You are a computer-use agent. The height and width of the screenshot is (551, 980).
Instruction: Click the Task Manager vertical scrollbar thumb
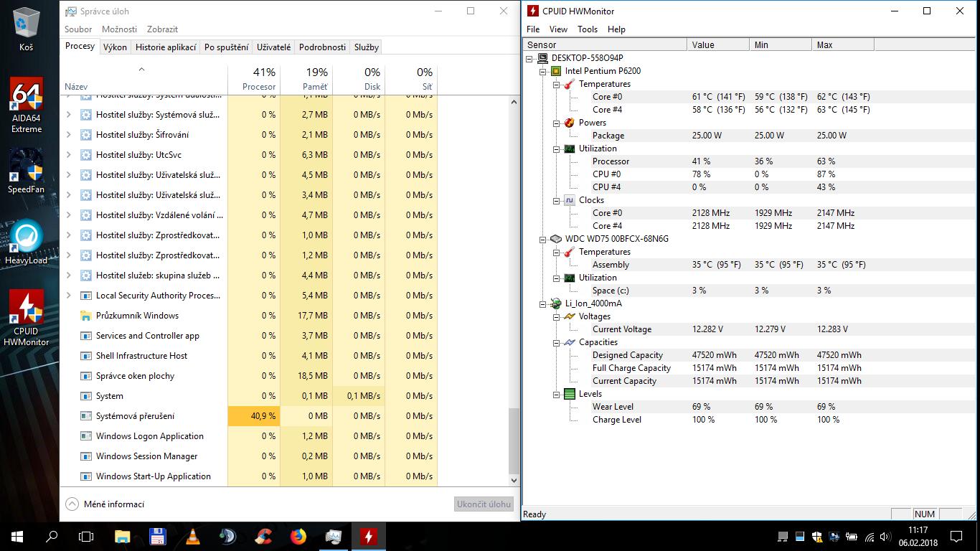click(x=513, y=441)
